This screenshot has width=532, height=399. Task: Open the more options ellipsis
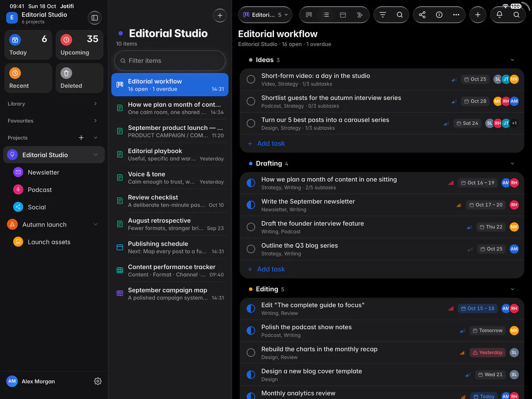(x=456, y=15)
